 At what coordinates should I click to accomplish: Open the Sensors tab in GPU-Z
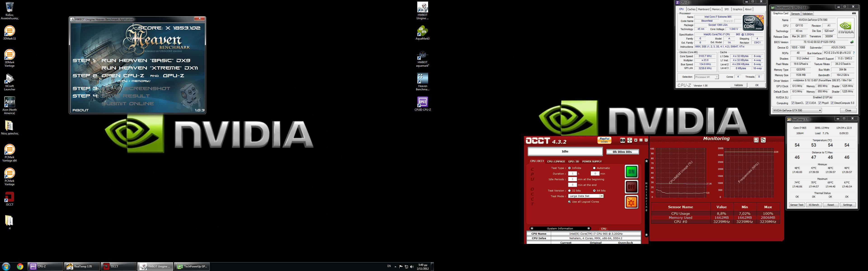[795, 14]
